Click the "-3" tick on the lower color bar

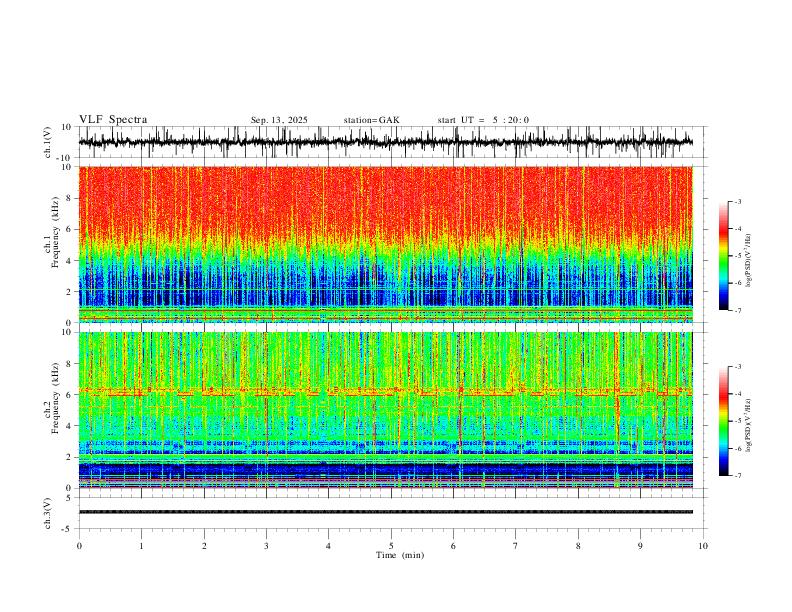click(x=737, y=367)
